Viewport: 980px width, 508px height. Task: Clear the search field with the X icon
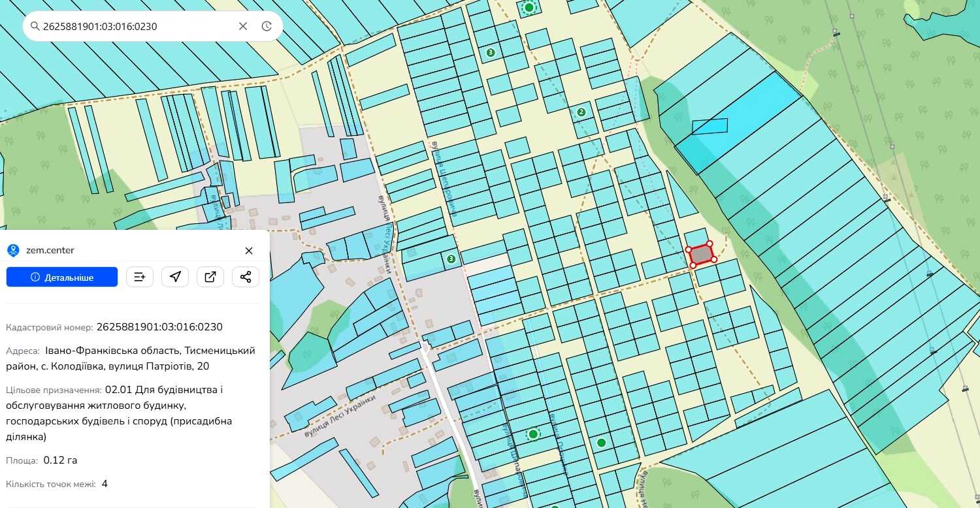coord(243,26)
